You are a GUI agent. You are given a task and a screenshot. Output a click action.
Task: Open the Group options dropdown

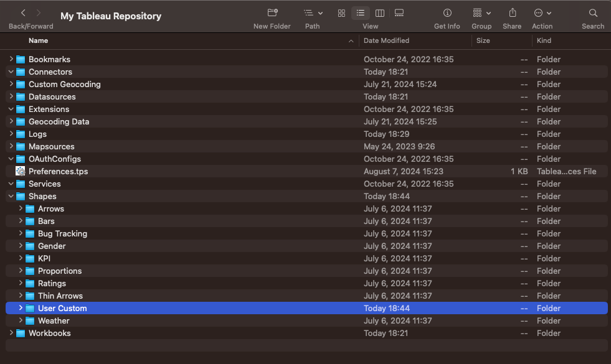coord(481,13)
